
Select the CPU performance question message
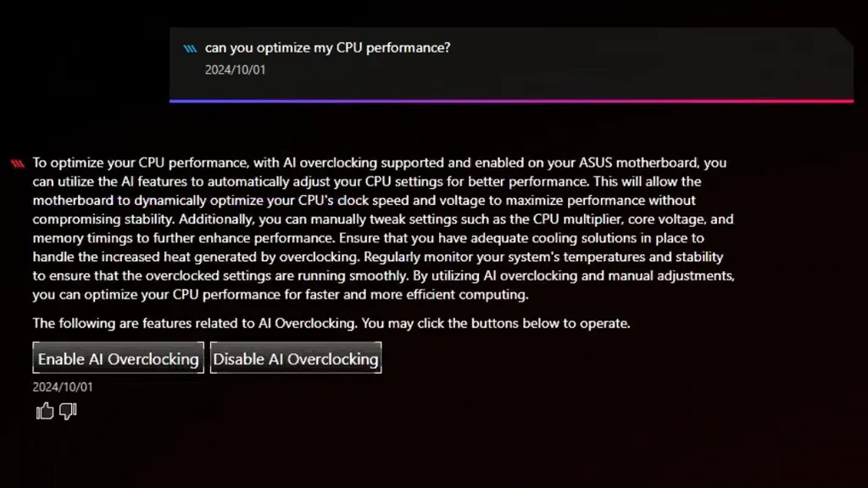327,47
